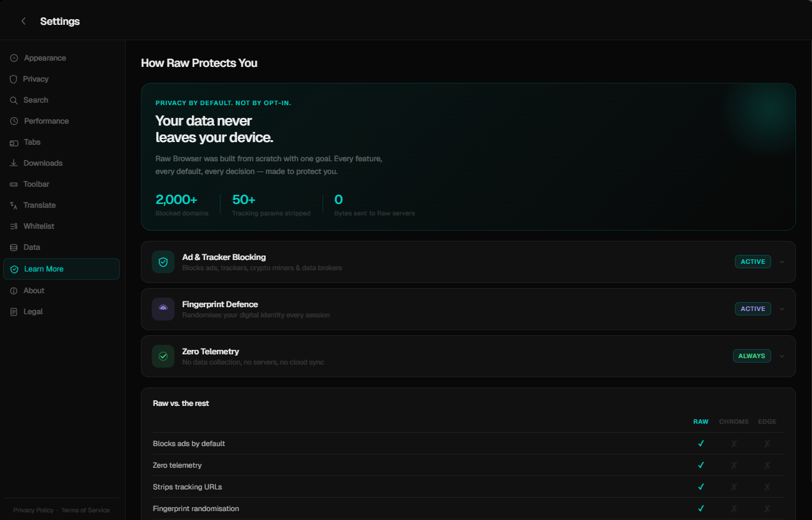Click the back arrow next to Settings

pyautogui.click(x=23, y=20)
